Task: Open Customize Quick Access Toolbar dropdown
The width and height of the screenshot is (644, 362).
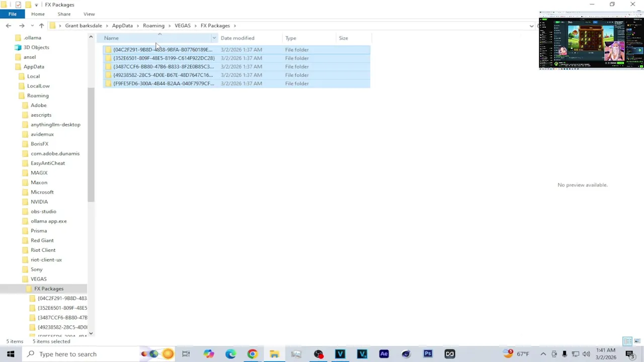Action: [x=36, y=5]
